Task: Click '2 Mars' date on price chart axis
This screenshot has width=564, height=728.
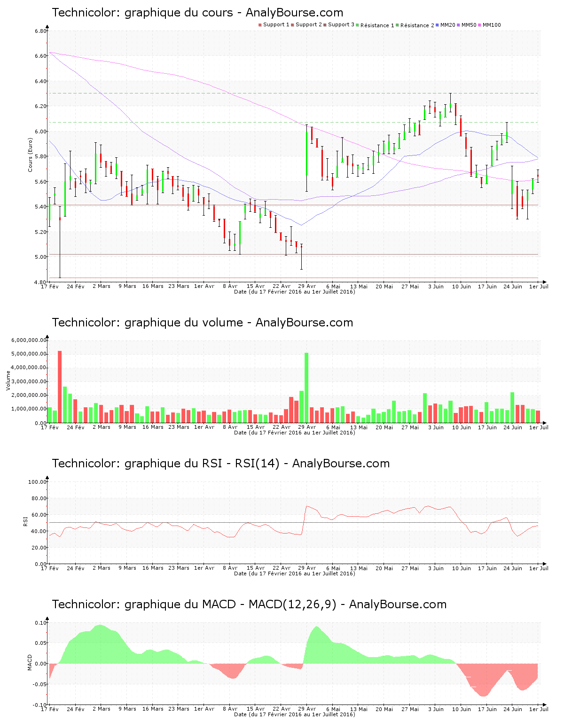Action: 102,287
